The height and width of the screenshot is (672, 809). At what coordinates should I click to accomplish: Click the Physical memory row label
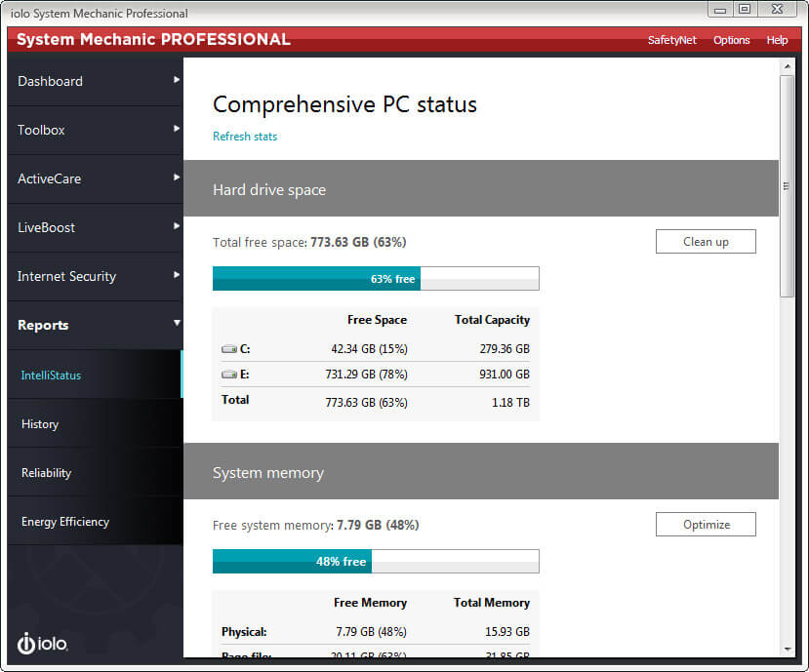(244, 632)
